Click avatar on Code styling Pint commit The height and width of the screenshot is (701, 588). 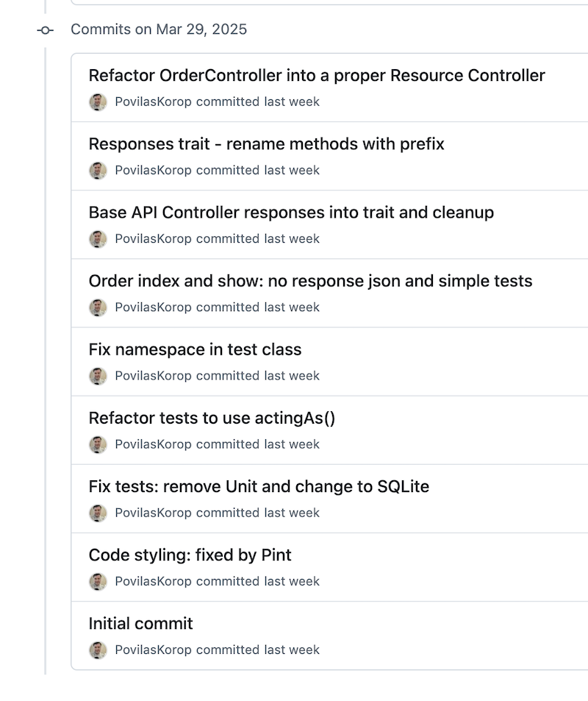tap(98, 582)
